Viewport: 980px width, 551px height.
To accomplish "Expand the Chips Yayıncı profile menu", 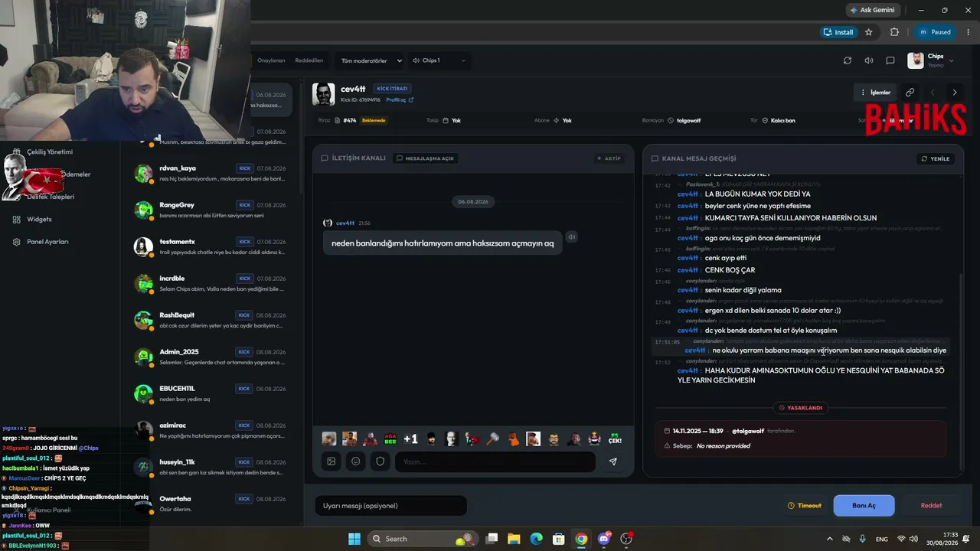I will pos(931,60).
